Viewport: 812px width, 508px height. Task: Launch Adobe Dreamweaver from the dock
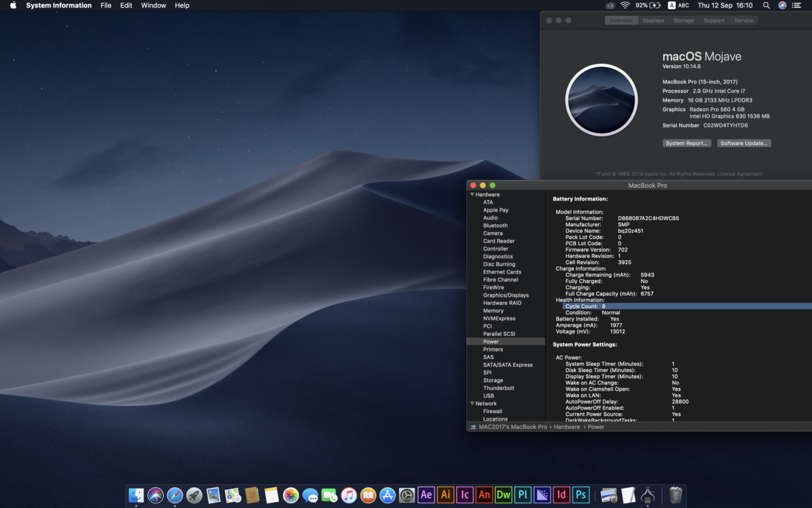point(503,495)
